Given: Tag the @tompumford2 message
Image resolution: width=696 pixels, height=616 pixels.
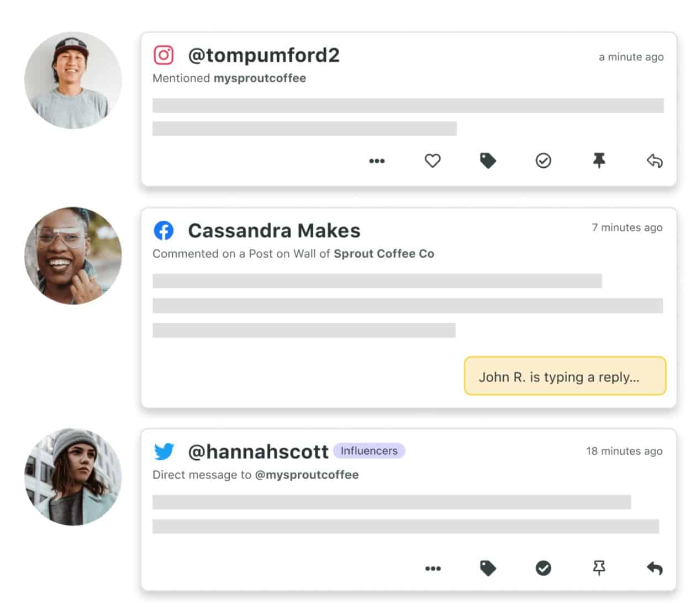Looking at the screenshot, I should click(x=488, y=161).
